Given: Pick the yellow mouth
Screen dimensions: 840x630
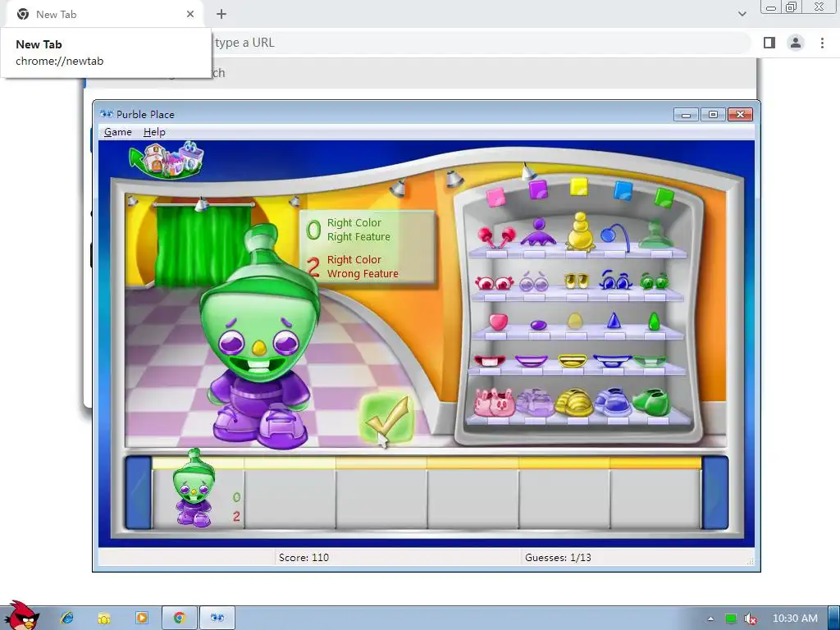Looking at the screenshot, I should [573, 361].
